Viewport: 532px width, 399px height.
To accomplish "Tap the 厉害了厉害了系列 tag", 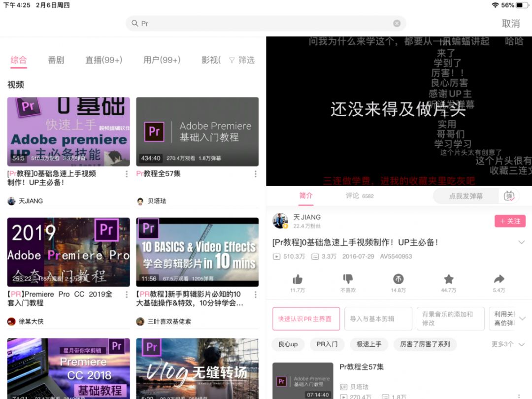I will pyautogui.click(x=425, y=344).
